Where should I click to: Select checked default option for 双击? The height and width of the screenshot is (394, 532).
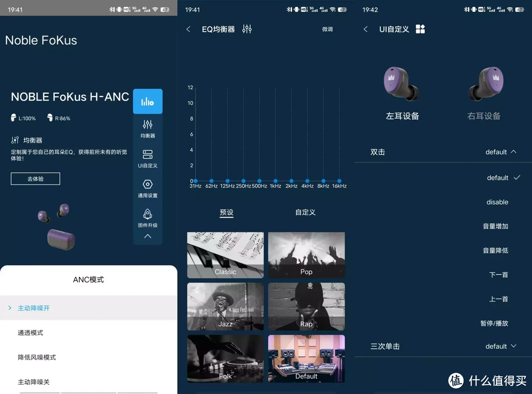[503, 178]
